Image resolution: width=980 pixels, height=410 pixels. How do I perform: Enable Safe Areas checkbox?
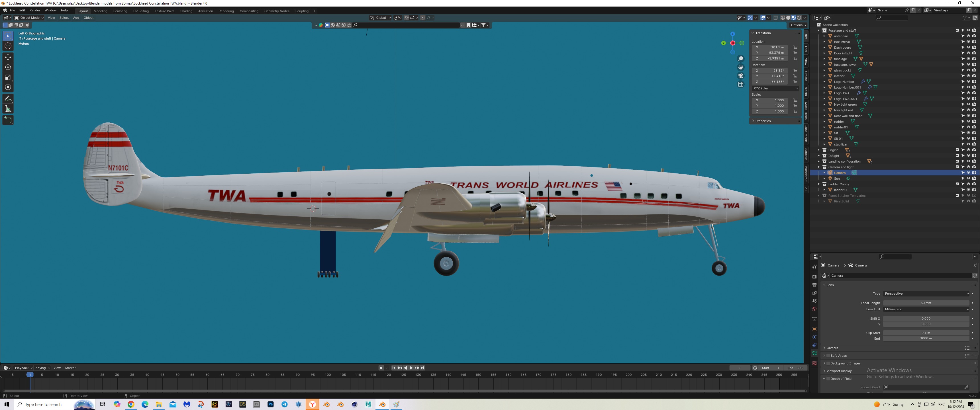tap(828, 356)
